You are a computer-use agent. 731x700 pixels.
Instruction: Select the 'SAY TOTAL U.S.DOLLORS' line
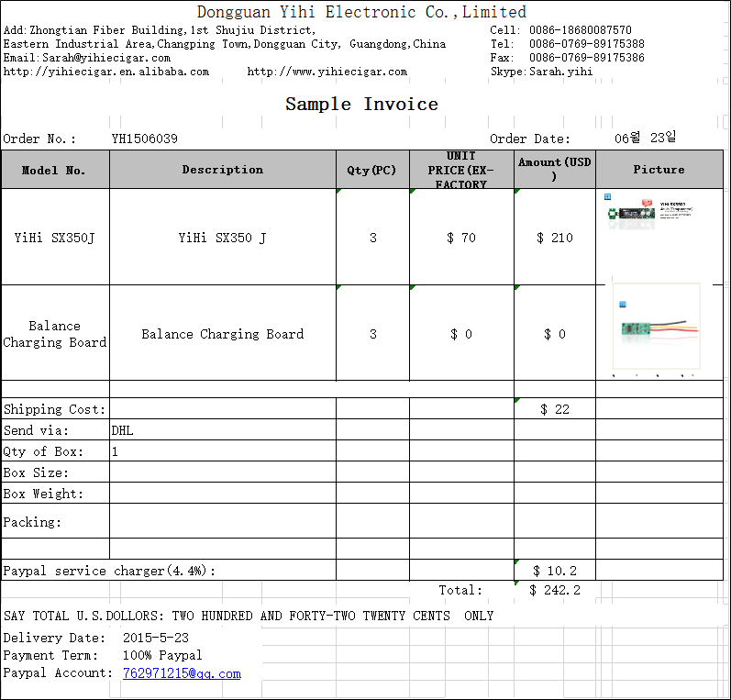(249, 616)
